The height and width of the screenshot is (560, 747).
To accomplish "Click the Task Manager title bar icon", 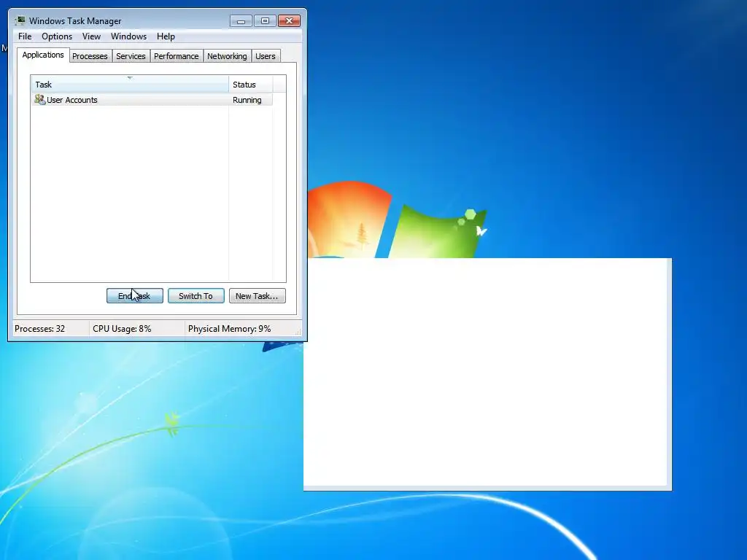I will [20, 20].
